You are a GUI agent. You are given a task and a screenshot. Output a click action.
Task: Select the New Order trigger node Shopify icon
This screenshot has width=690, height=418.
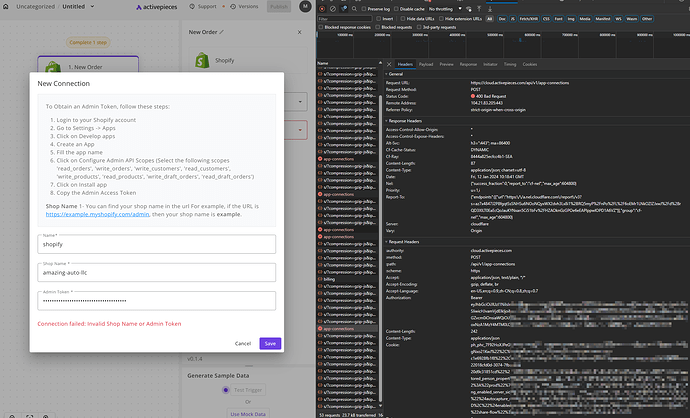click(53, 67)
